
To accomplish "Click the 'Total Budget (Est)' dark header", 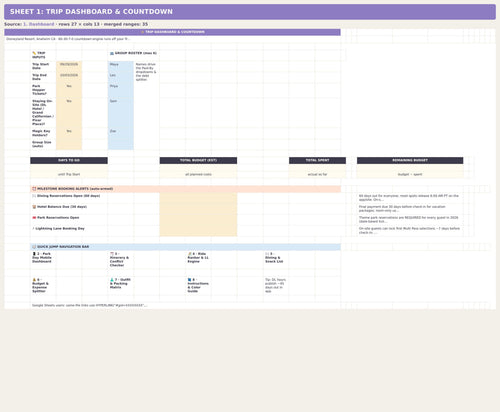I will [198, 160].
